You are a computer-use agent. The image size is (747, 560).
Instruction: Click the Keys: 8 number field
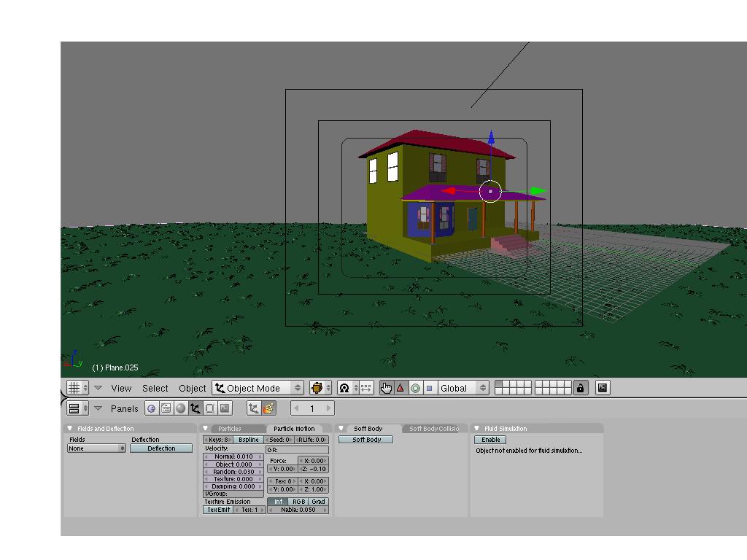point(218,440)
